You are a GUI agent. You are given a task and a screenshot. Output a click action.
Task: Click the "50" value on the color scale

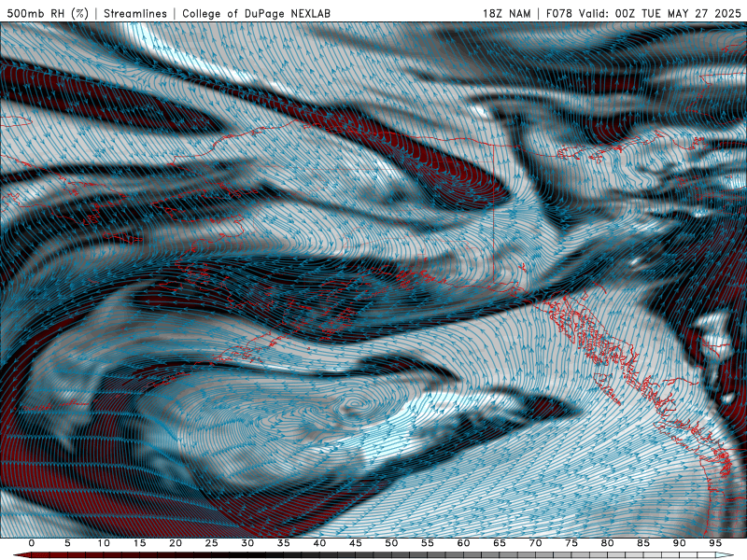391,543
